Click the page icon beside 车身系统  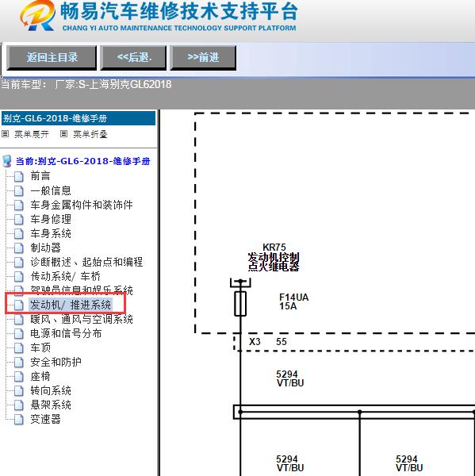pos(19,233)
